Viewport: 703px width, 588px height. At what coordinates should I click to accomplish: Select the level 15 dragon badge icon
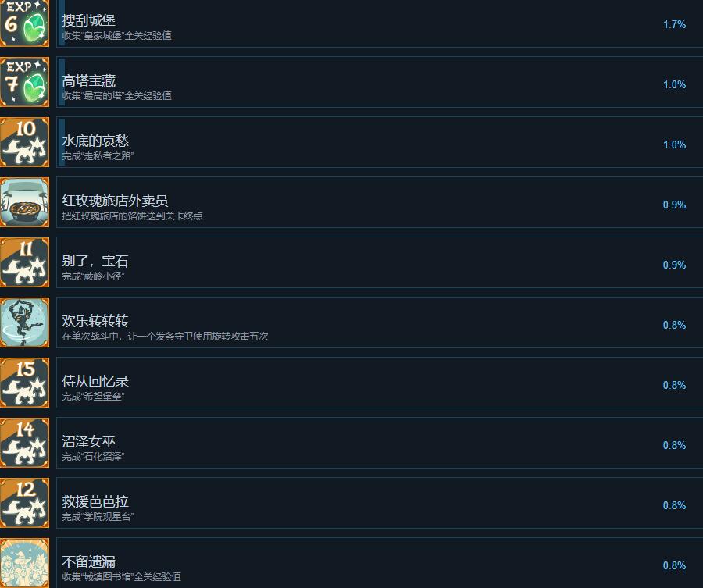click(24, 383)
